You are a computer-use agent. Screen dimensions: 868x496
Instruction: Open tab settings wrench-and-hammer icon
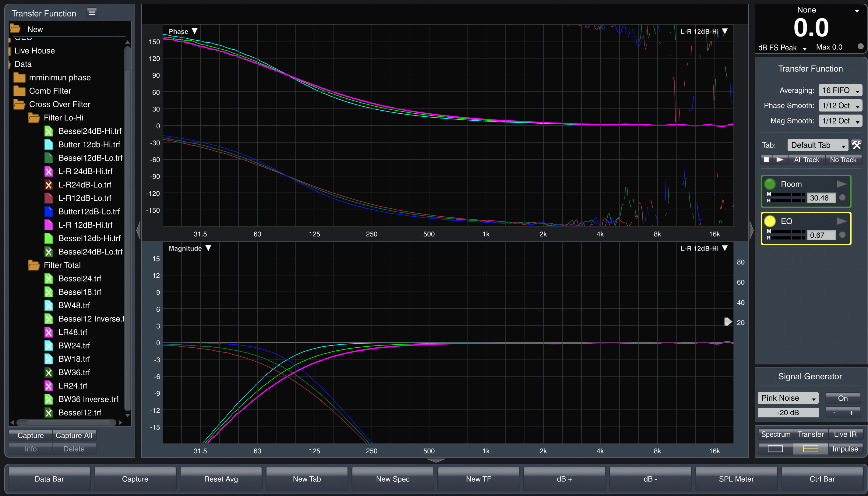coord(856,145)
